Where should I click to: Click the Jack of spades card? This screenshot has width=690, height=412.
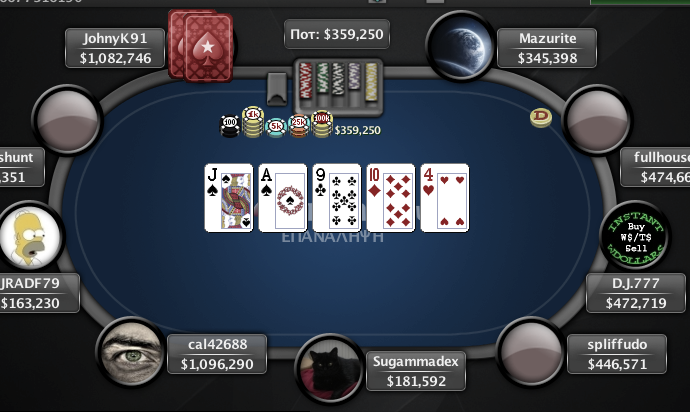pos(229,198)
